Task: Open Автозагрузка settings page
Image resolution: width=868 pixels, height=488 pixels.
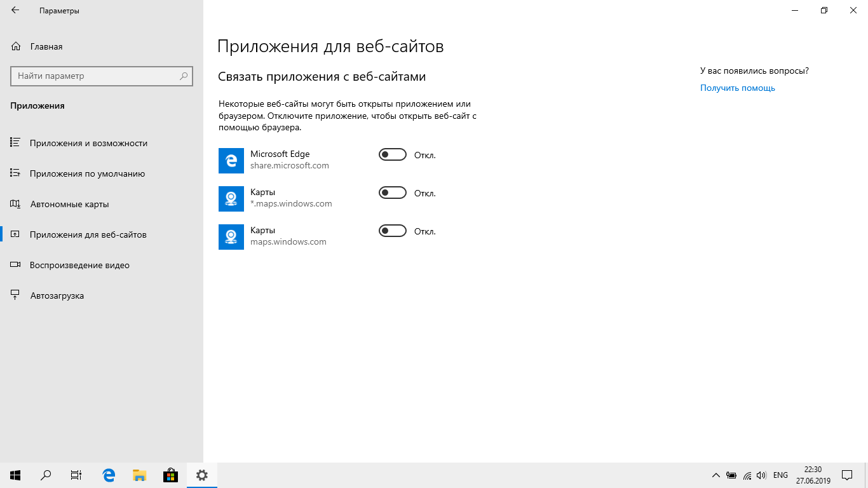Action: coord(57,295)
